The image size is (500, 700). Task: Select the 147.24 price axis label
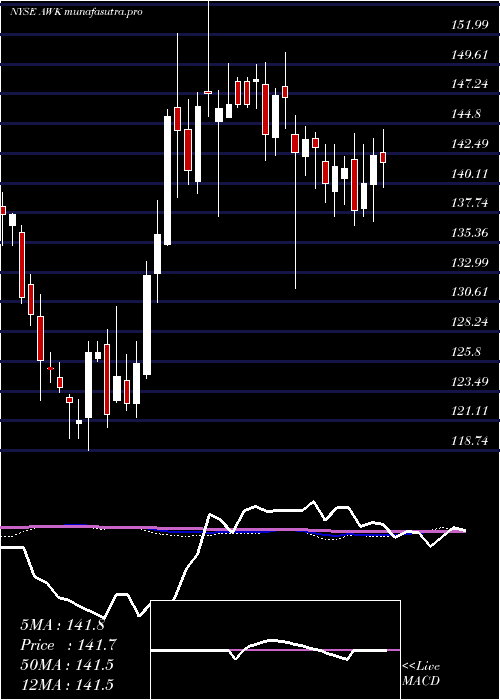(469, 84)
